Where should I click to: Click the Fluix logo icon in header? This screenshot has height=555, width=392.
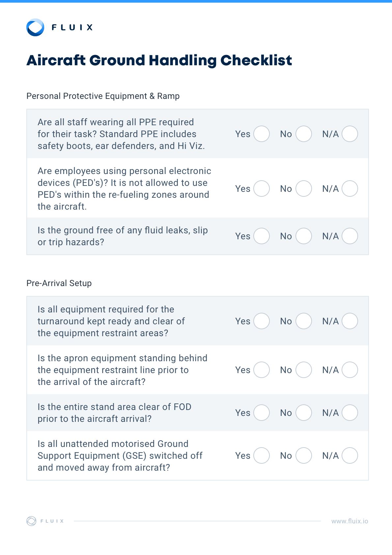[35, 27]
